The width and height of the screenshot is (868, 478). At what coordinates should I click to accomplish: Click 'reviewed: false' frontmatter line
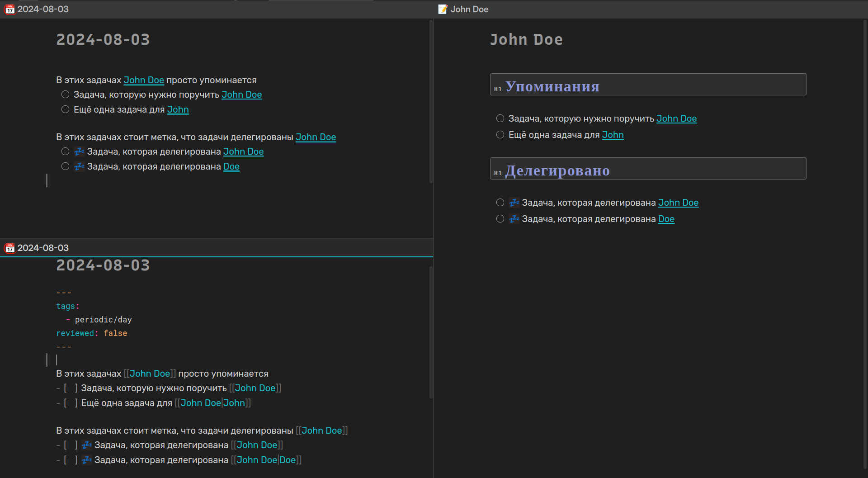click(x=92, y=333)
